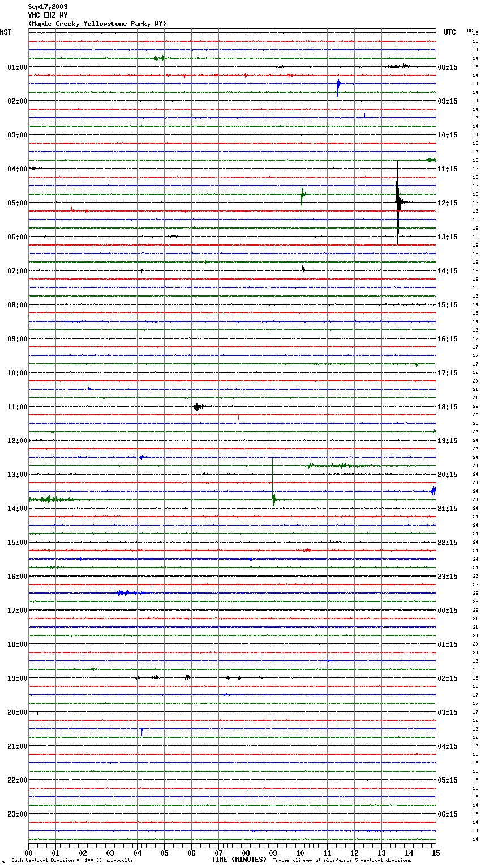Click minute tick label 00 on time axis
The image size is (481, 868).
[28, 853]
